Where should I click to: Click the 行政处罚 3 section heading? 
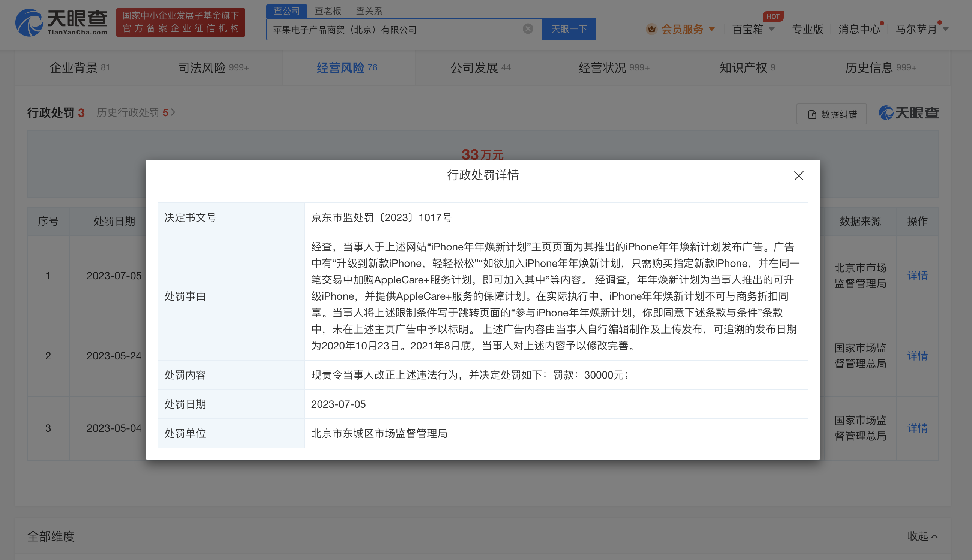[56, 113]
